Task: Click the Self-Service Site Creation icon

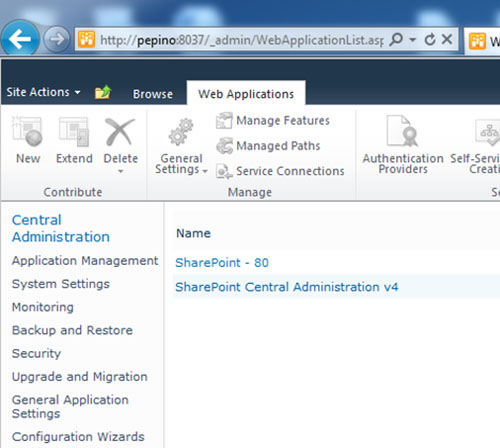Action: click(487, 133)
